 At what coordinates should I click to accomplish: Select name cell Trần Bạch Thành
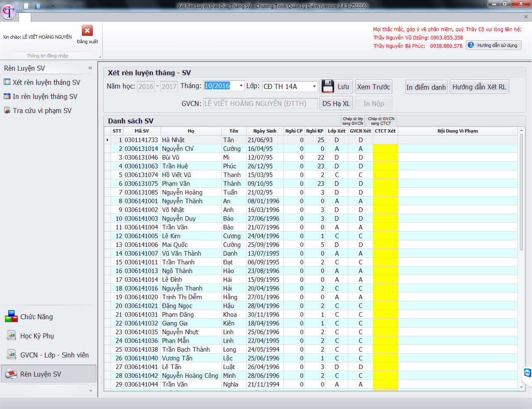click(191, 350)
